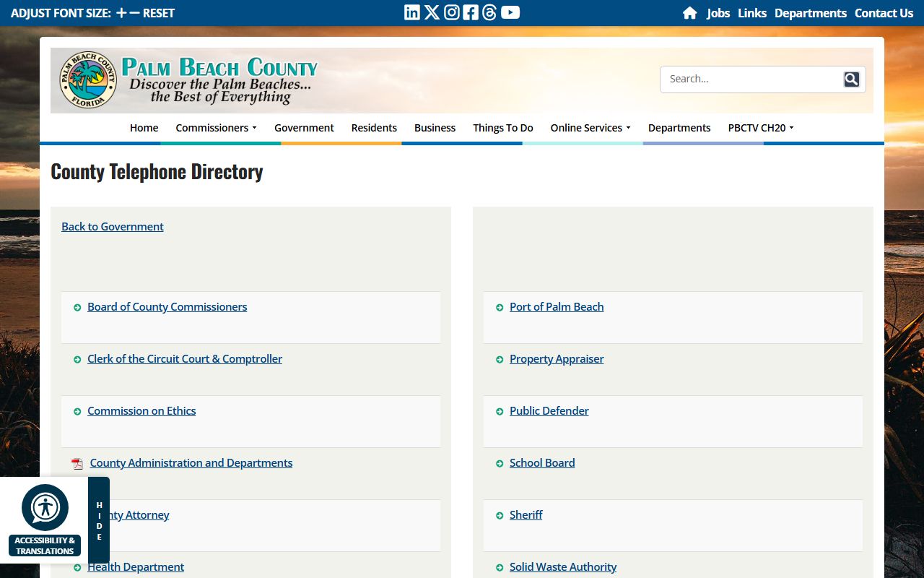Click arrow icon beside Solid Waste Authority
The image size is (924, 578).
point(500,568)
